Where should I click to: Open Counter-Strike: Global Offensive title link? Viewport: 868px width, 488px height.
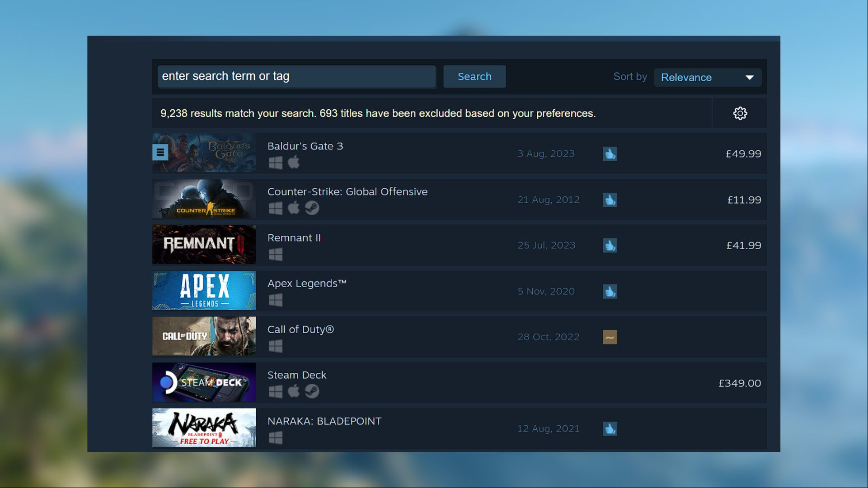point(347,192)
